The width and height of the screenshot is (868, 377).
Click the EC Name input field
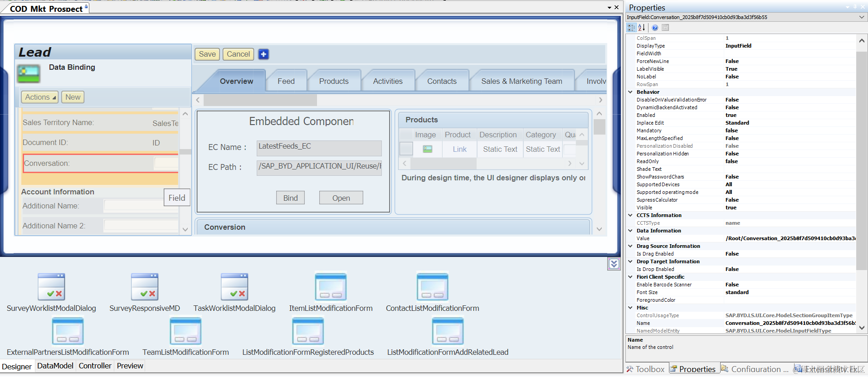tap(319, 148)
